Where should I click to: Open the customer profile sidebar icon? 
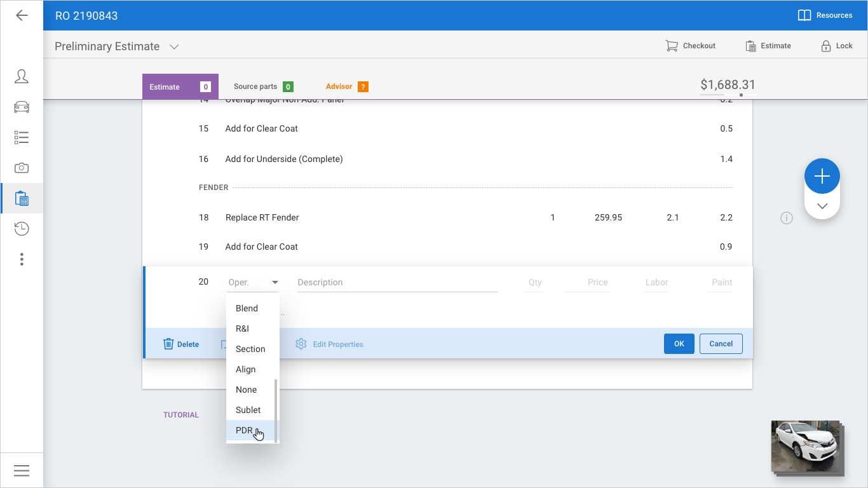click(x=22, y=76)
